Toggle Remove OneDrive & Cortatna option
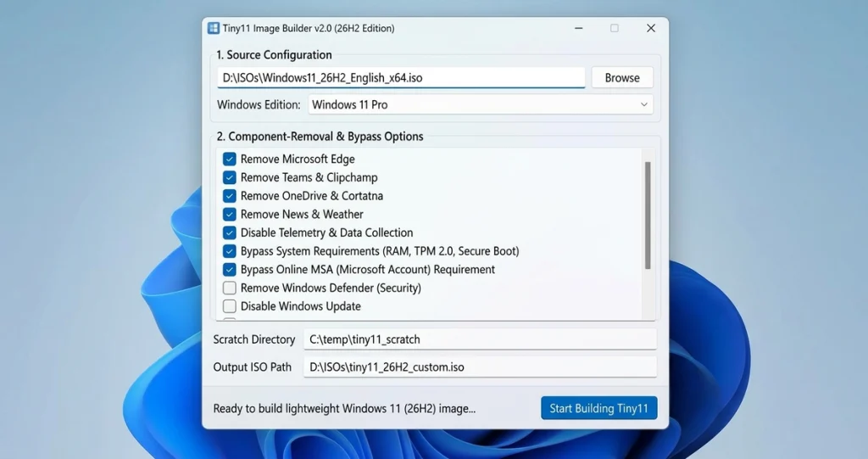The image size is (868, 459). (229, 196)
